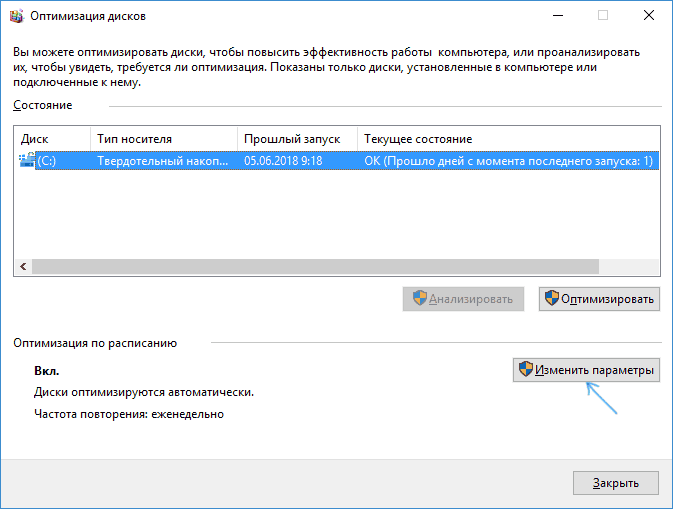Viewport: 673px width, 509px height.
Task: Sort by Тип носителя column header
Action: [164, 139]
